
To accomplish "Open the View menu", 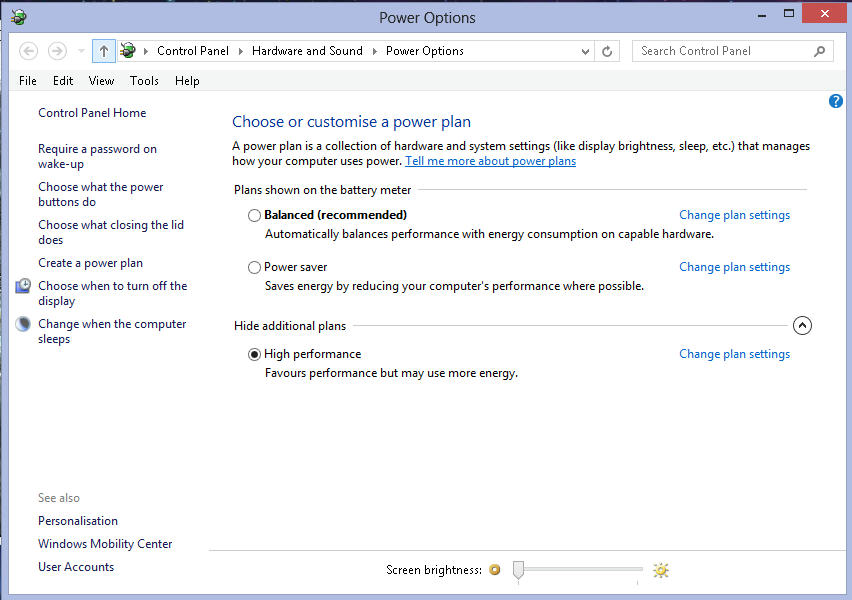I will [101, 81].
